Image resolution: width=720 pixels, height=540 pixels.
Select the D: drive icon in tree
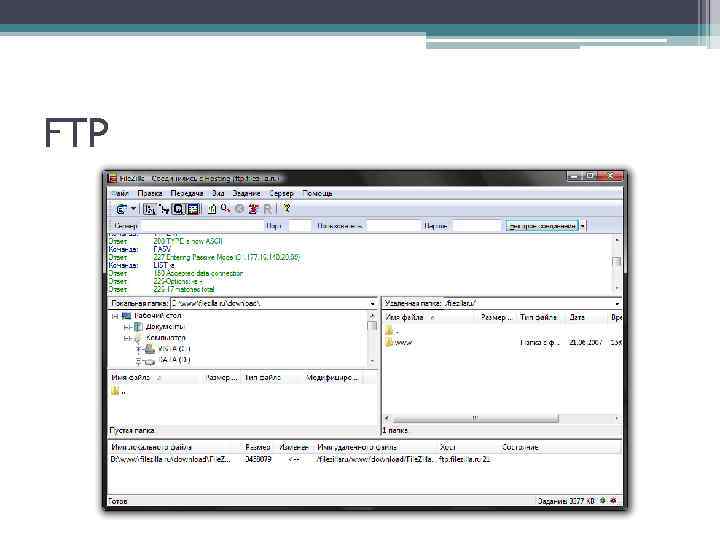click(x=150, y=361)
